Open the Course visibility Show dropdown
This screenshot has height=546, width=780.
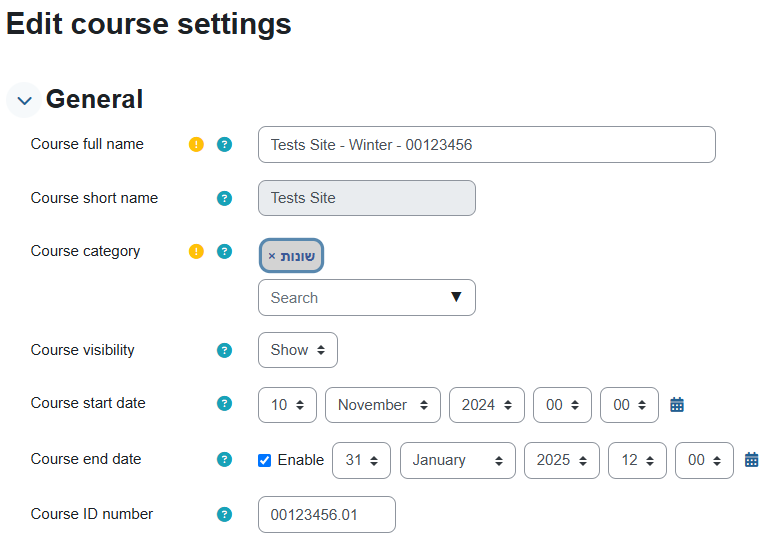coord(297,350)
